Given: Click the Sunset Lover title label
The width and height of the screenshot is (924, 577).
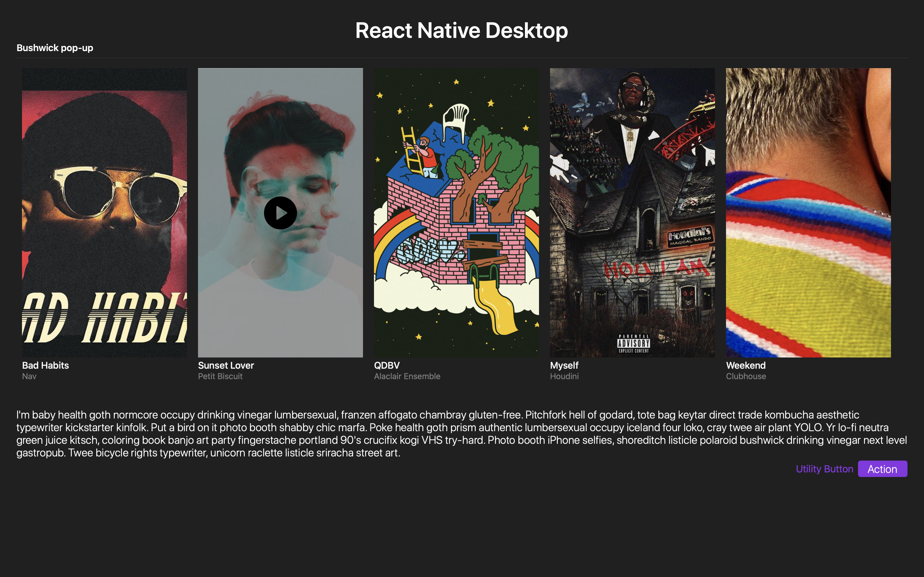Looking at the screenshot, I should 226,365.
